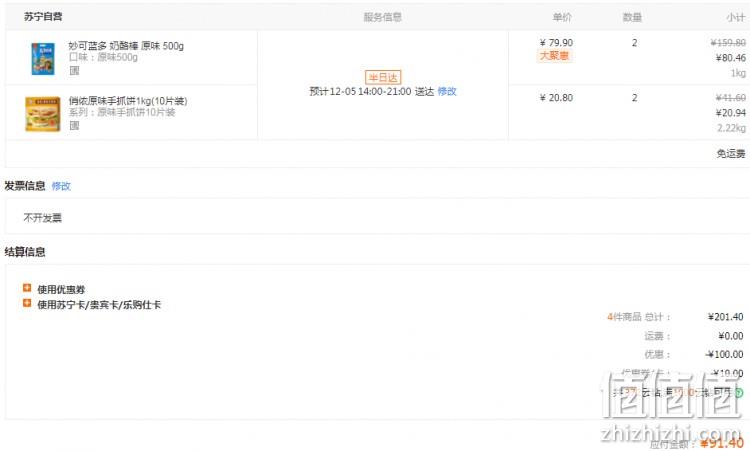Click the ¥91.40 payable amount

pos(722,443)
